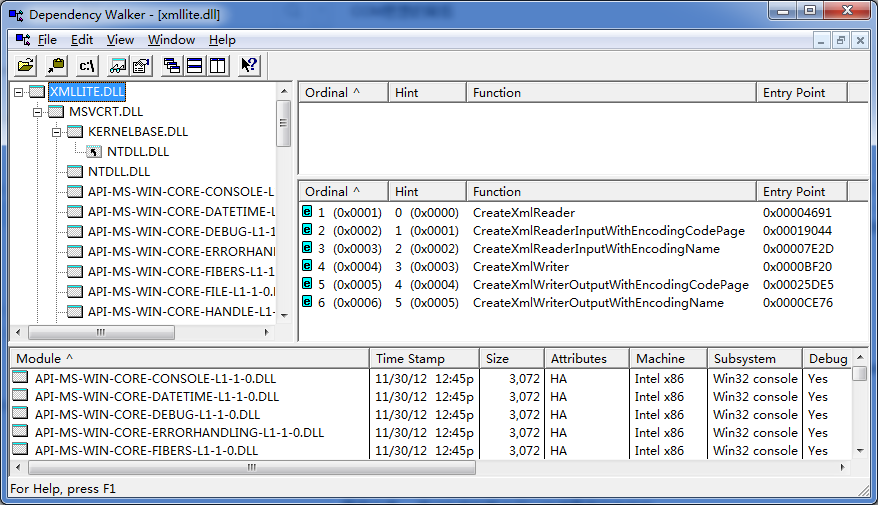Click module icon of API-MS-WIN-CORE-DATETIME tree item
Screen dimensions: 878x505
(74, 212)
